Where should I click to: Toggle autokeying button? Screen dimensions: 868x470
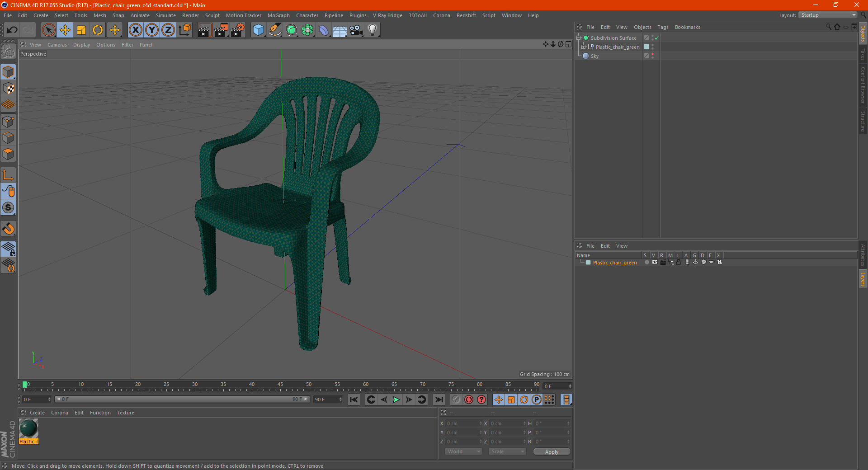pyautogui.click(x=469, y=399)
